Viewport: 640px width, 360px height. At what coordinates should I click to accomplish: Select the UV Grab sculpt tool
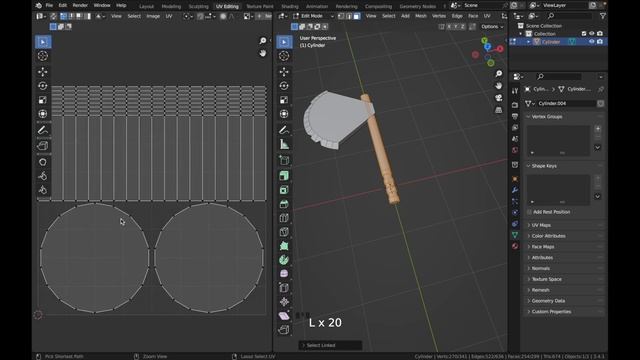[x=43, y=162]
